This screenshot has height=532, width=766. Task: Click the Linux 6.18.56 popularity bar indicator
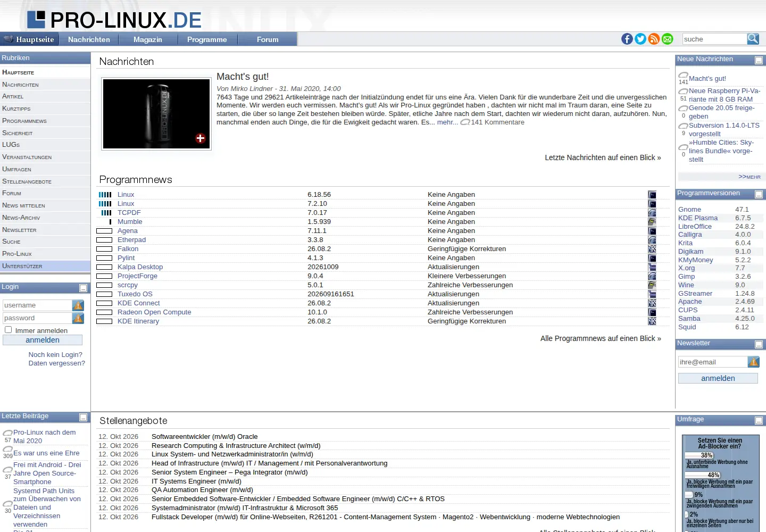tap(105, 195)
